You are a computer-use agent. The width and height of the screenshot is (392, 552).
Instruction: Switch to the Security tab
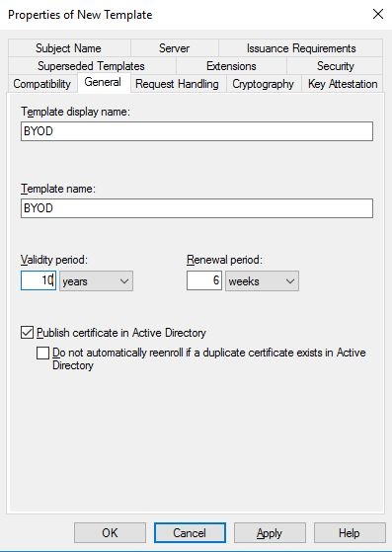click(x=335, y=66)
